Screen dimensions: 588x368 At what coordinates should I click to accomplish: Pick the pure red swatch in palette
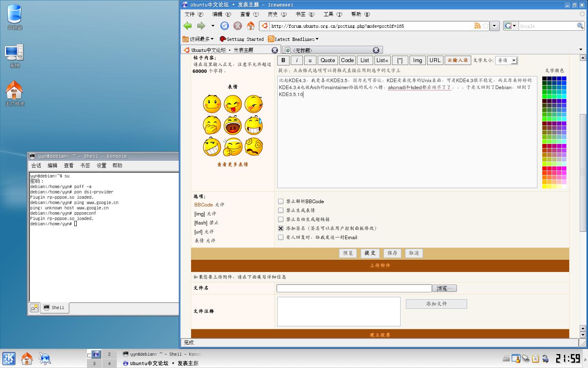(x=544, y=168)
